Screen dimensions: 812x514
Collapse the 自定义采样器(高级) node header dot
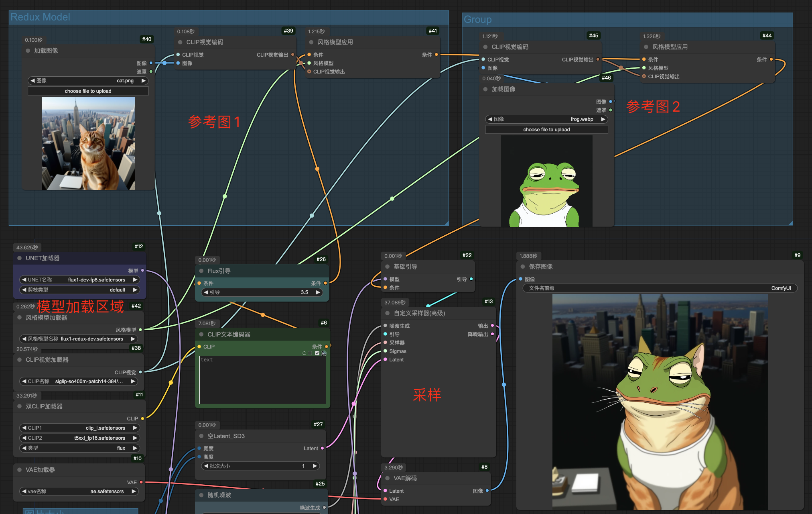click(x=386, y=313)
